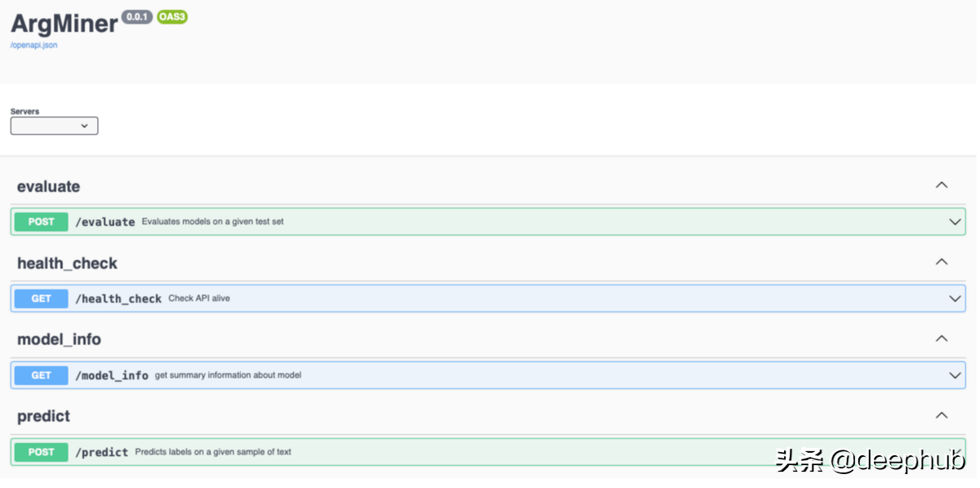Select the predict tag heading

click(43, 416)
